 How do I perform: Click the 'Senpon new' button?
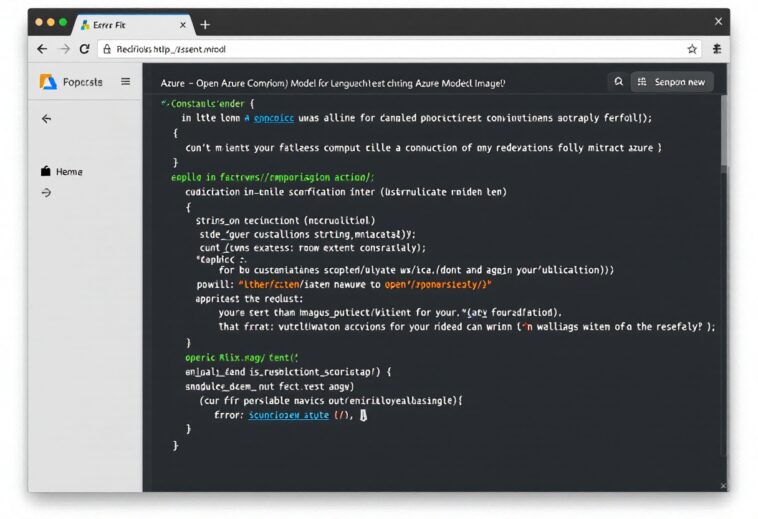point(672,82)
